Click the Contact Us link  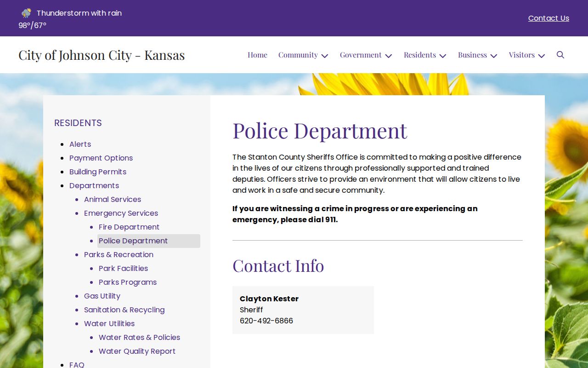click(x=548, y=18)
